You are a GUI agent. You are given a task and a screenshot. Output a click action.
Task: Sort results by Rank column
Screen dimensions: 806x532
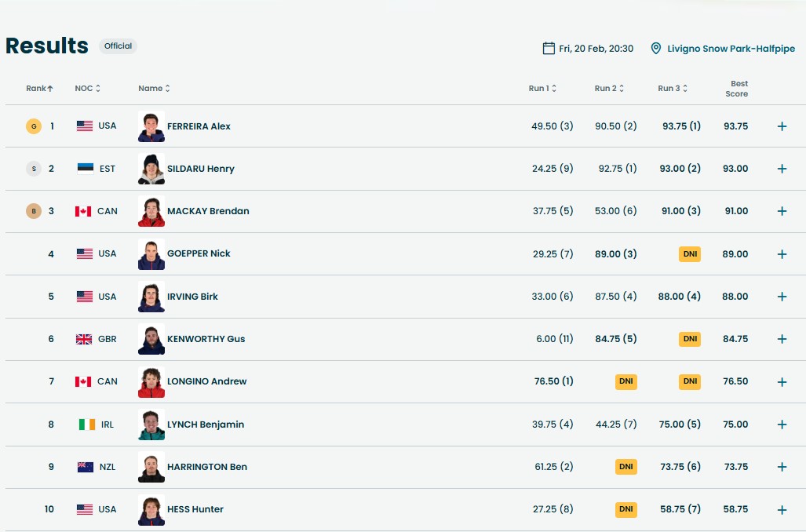pos(40,89)
